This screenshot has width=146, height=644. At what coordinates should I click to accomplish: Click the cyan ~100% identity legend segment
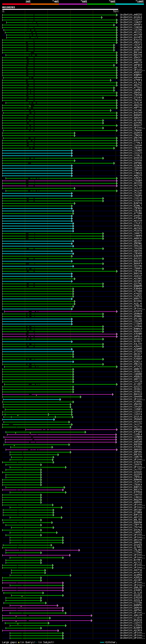coord(130,4)
